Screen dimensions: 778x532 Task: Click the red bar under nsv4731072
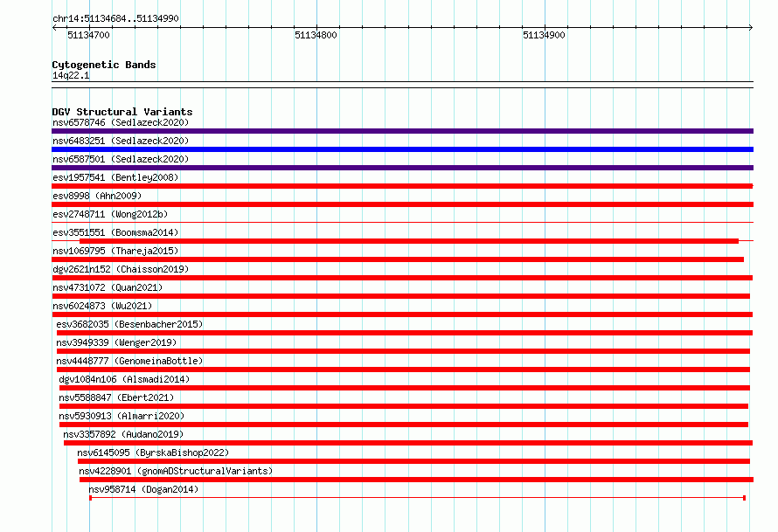coord(400,296)
